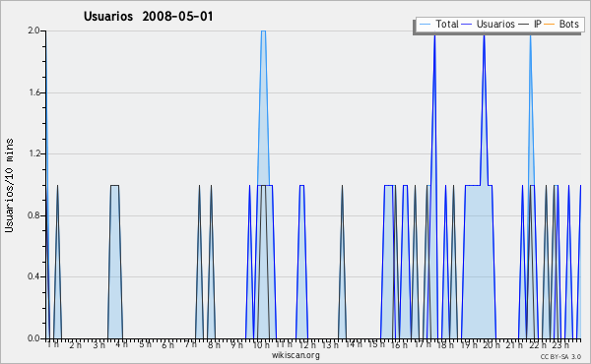591x364 pixels.
Task: Click the dark blue Usuarios legend line
Action: [467, 25]
